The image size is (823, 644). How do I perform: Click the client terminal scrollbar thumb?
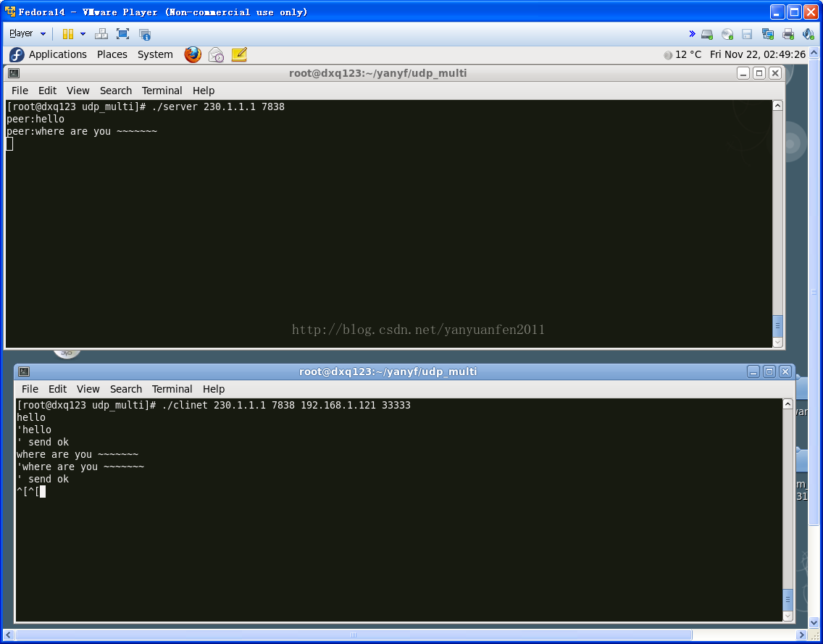click(788, 600)
